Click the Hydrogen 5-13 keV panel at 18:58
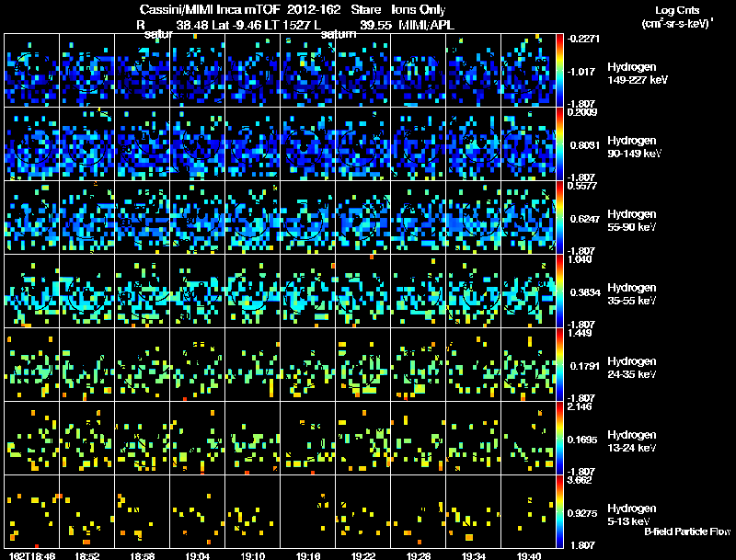The width and height of the screenshot is (736, 560). 143,512
